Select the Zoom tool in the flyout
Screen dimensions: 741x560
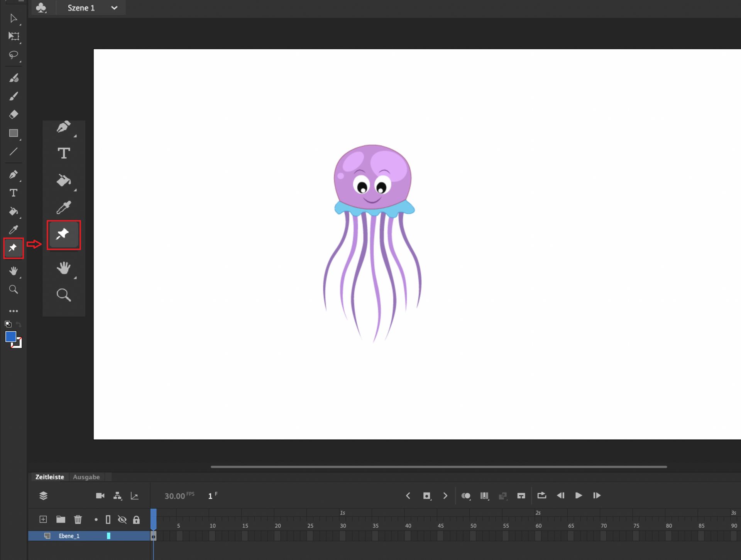64,295
